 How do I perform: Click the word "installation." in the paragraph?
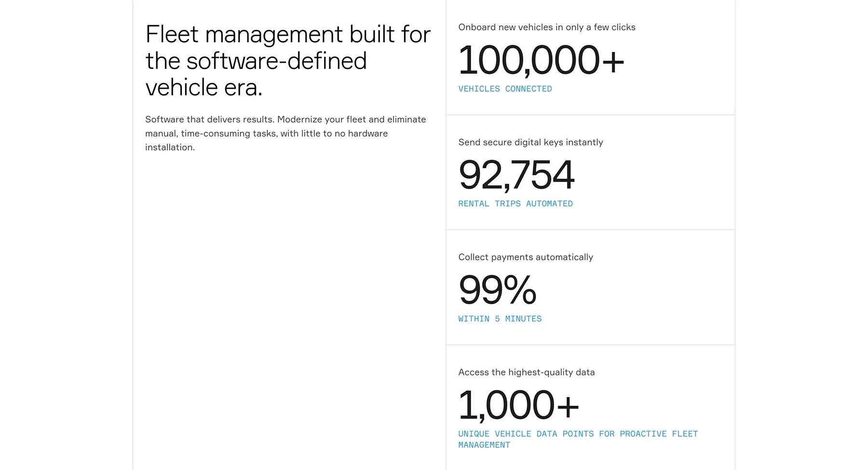tap(170, 148)
